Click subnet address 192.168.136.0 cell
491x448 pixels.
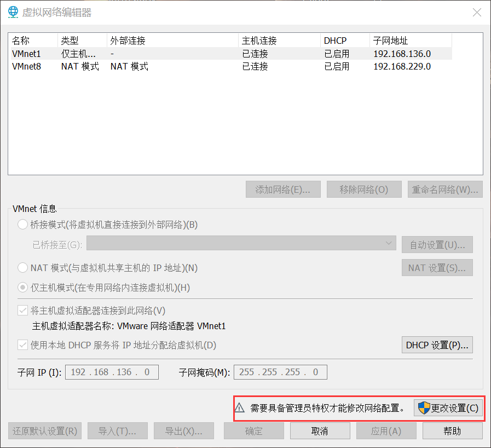[402, 54]
